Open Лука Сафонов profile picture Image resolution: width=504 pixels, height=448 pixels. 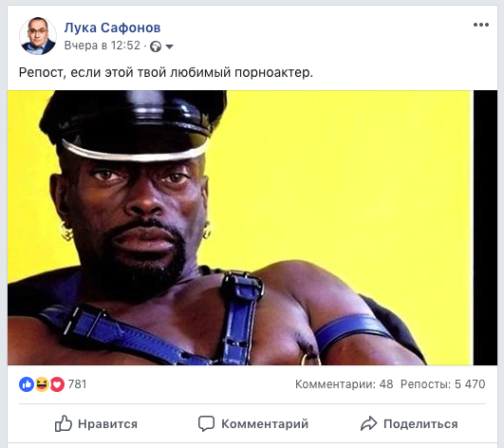click(x=38, y=36)
